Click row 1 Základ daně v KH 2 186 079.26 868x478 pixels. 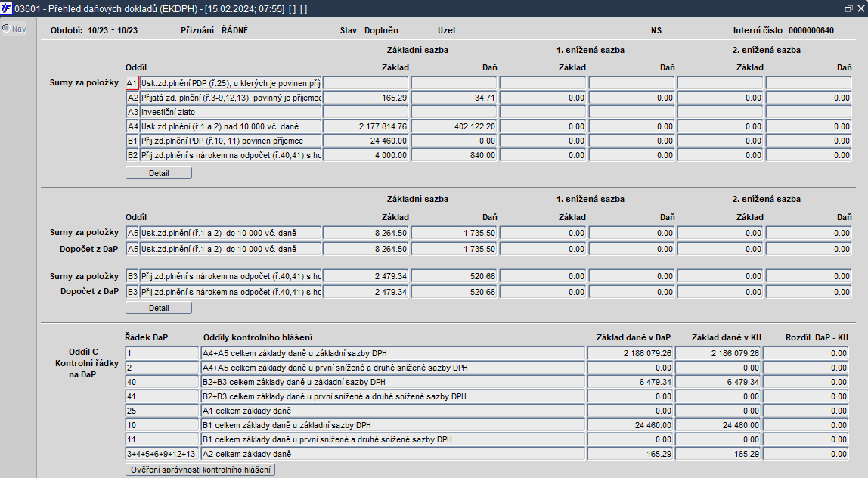718,352
